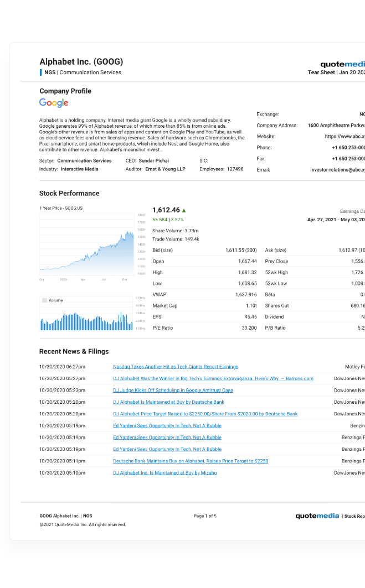Open the 'Winner in Big Tech's Earnings' article
This screenshot has width=365, height=588.
pyautogui.click(x=213, y=378)
